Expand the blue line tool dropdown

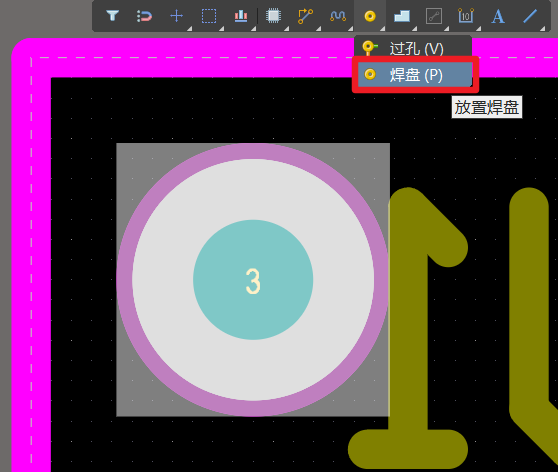tap(543, 28)
